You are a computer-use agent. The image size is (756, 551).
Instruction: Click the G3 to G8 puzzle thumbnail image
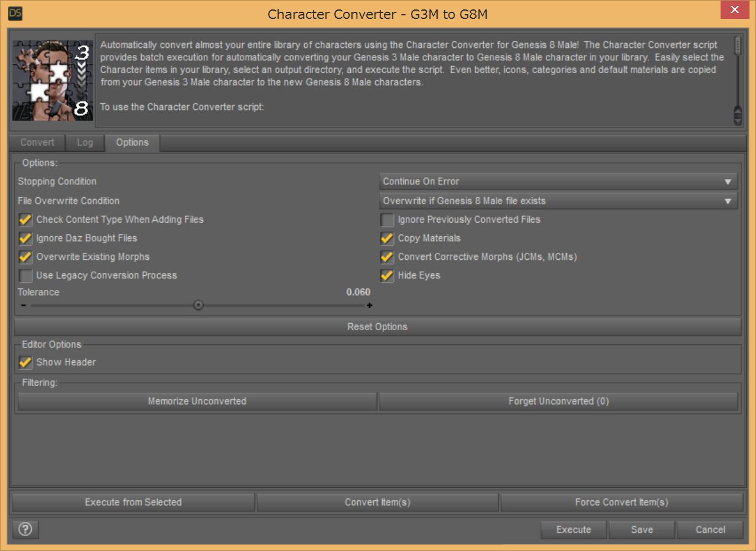(53, 80)
